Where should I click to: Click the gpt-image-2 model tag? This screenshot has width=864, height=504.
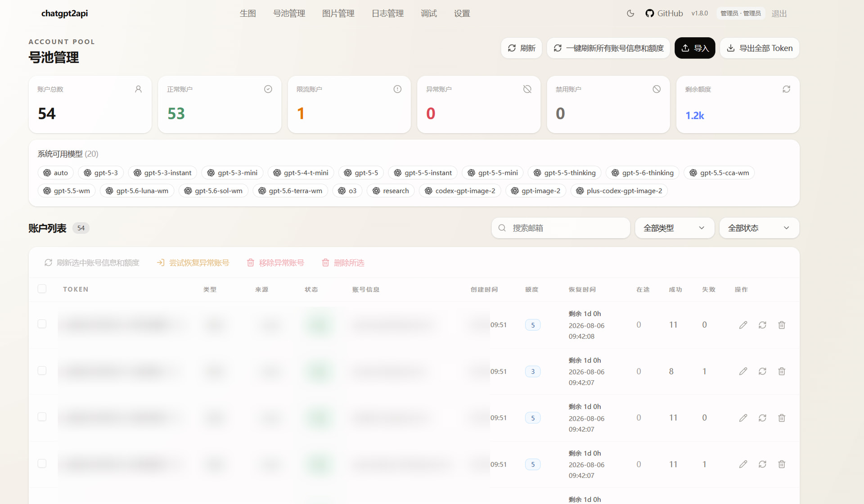click(535, 191)
